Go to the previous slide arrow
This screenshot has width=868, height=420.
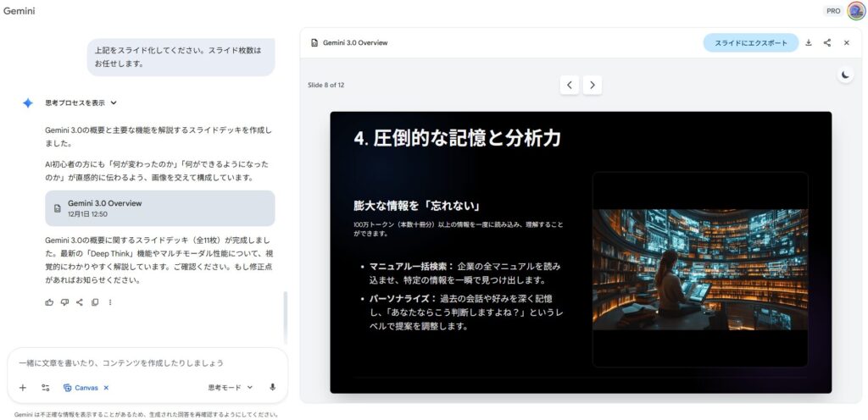point(570,85)
